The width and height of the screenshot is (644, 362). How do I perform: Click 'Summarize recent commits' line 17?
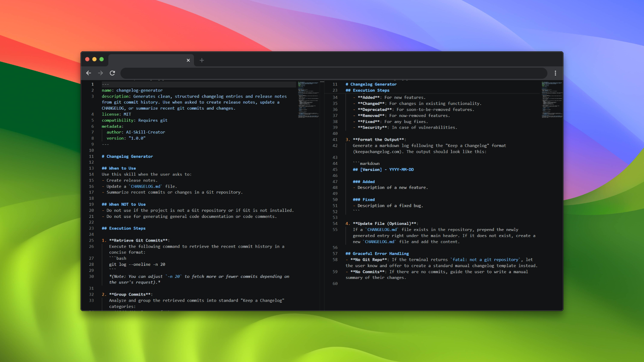pyautogui.click(x=172, y=192)
